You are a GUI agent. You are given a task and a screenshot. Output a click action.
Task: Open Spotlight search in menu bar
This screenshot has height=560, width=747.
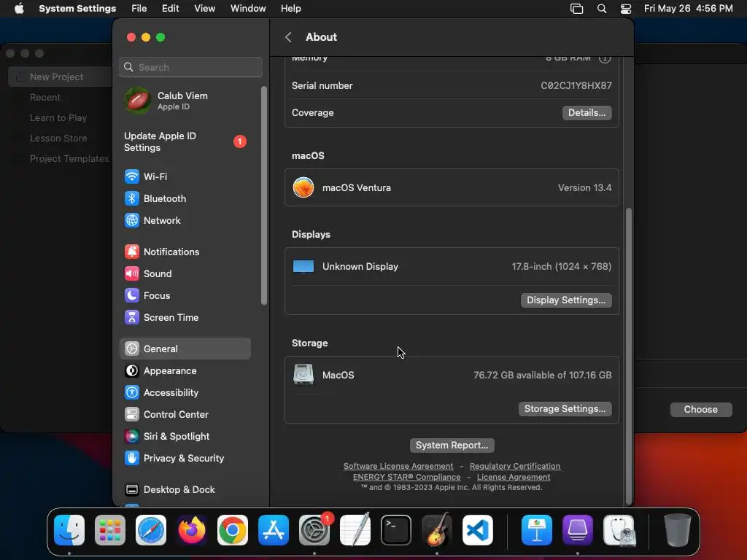(x=602, y=9)
